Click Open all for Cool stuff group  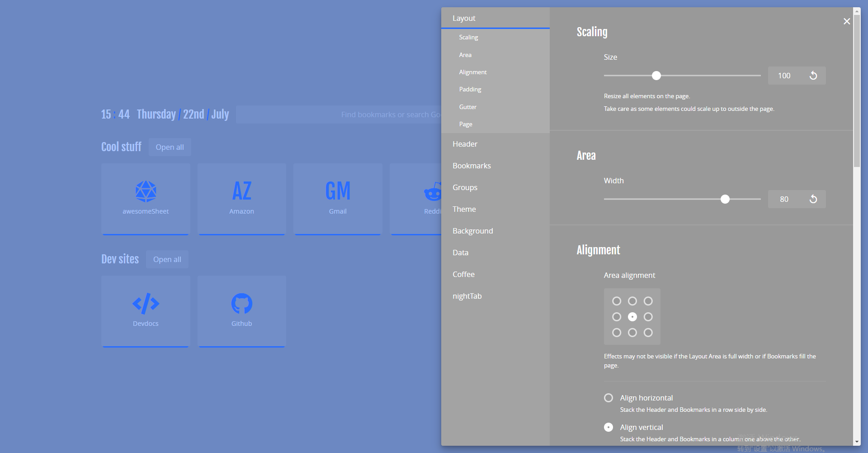(170, 147)
